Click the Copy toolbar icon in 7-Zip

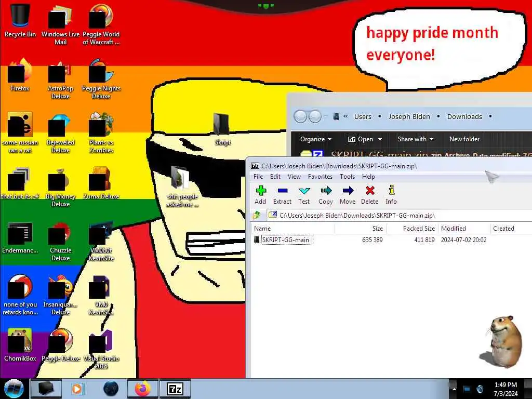326,195
